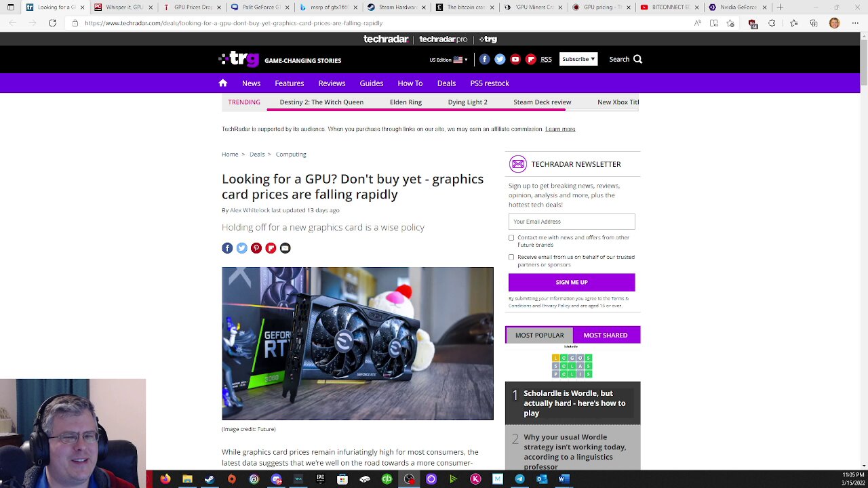Open Outlook from the taskbar
This screenshot has height=488, width=868.
542,479
